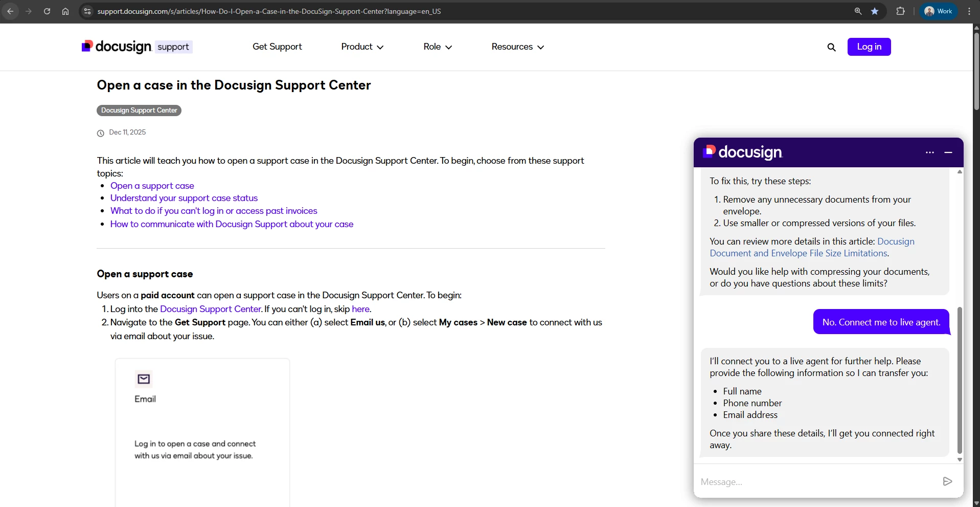Screen dimensions: 980x507
Task: Open 'Understand your support case status' link
Action: coord(184,198)
